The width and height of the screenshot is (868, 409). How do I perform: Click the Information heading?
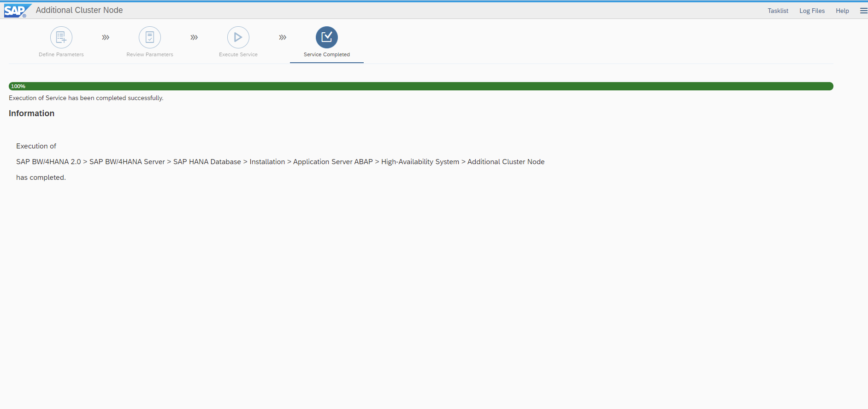(x=31, y=113)
